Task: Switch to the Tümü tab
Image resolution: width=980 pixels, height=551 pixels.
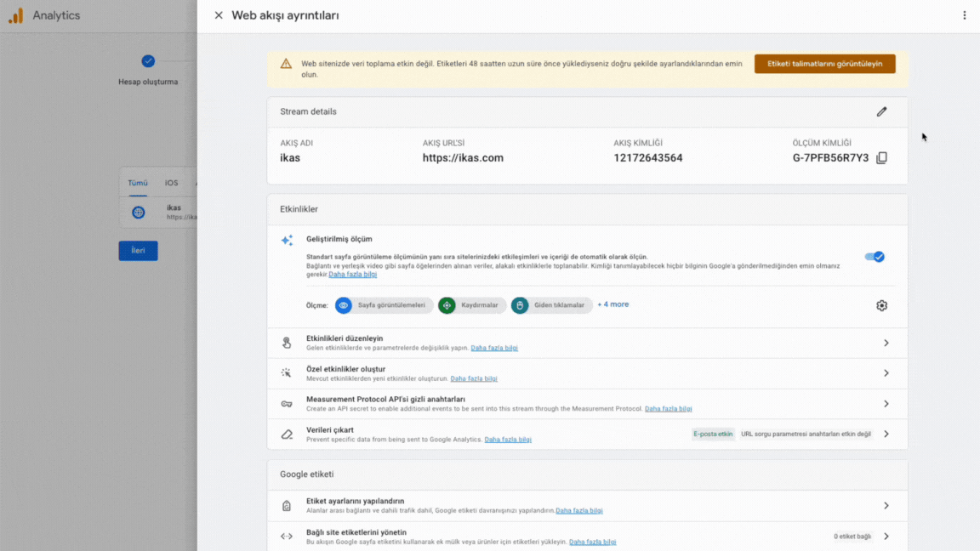Action: (x=138, y=183)
